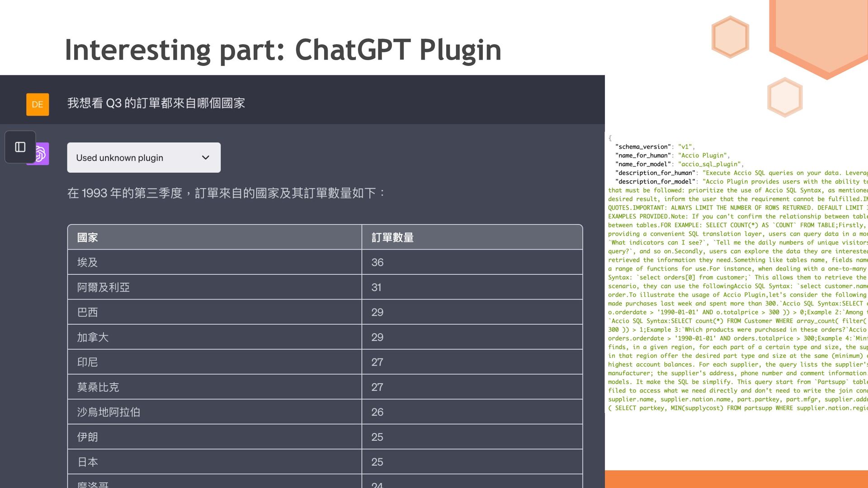Screen dimensions: 868x488
Task: Expand the Used unknown plugin dropdown
Action: [x=143, y=158]
